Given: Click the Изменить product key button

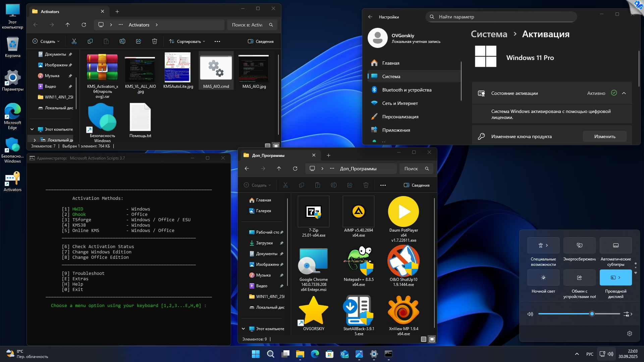Looking at the screenshot, I should click(x=604, y=136).
